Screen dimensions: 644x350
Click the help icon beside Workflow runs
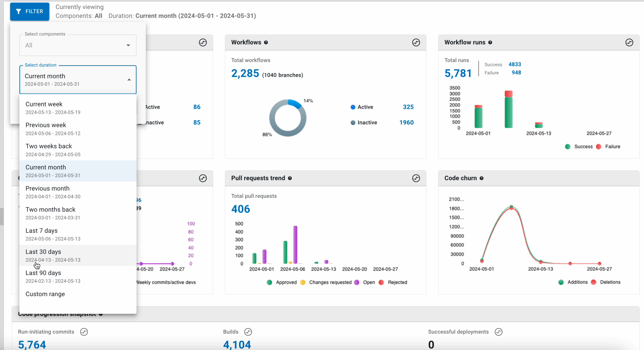pos(491,42)
